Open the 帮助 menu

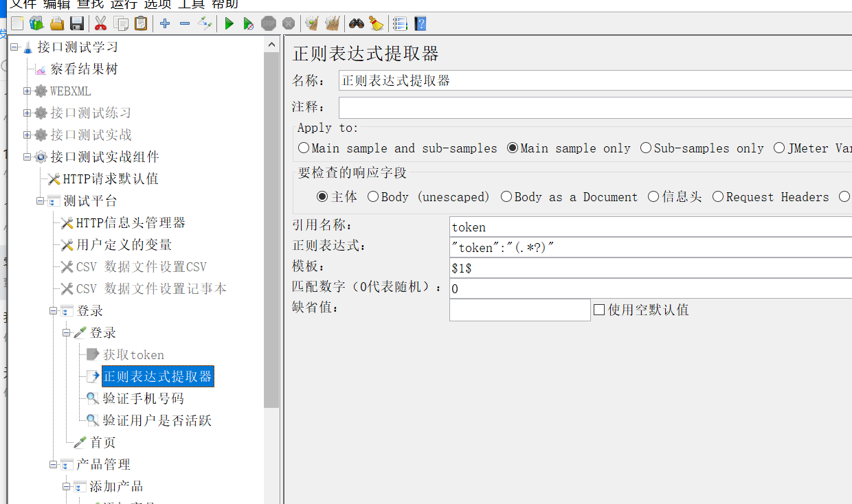[x=224, y=4]
